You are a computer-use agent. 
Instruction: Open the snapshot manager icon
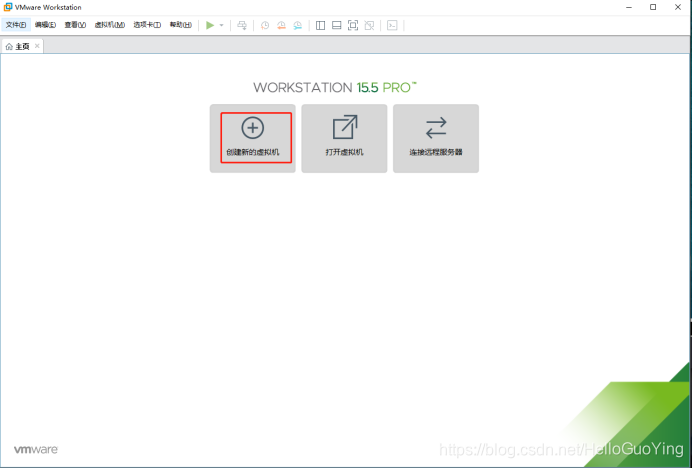coord(297,25)
